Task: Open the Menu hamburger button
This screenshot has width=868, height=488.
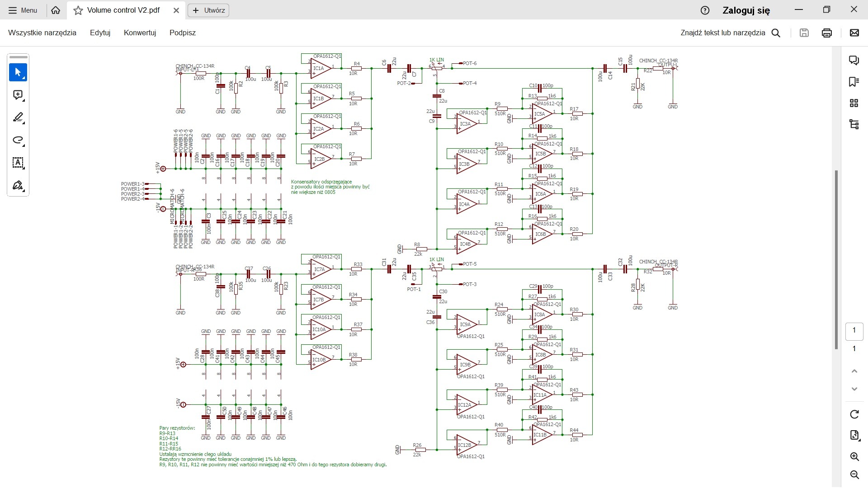Action: click(23, 10)
